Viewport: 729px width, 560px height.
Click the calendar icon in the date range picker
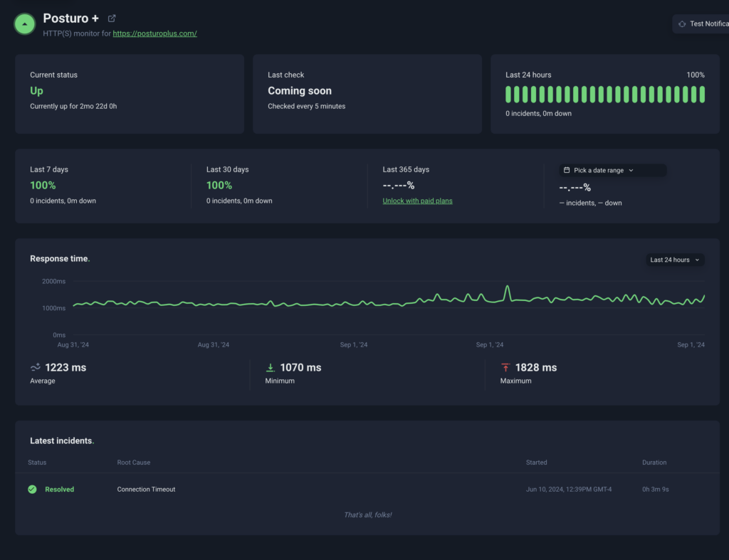(567, 171)
